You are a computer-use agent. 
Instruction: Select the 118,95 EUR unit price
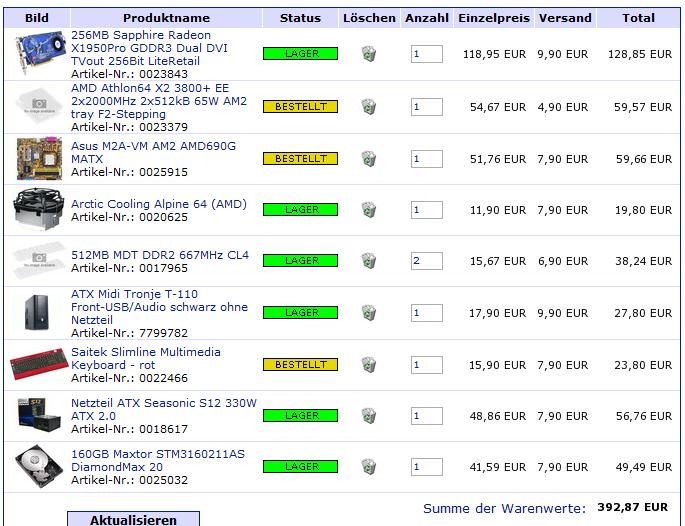495,54
